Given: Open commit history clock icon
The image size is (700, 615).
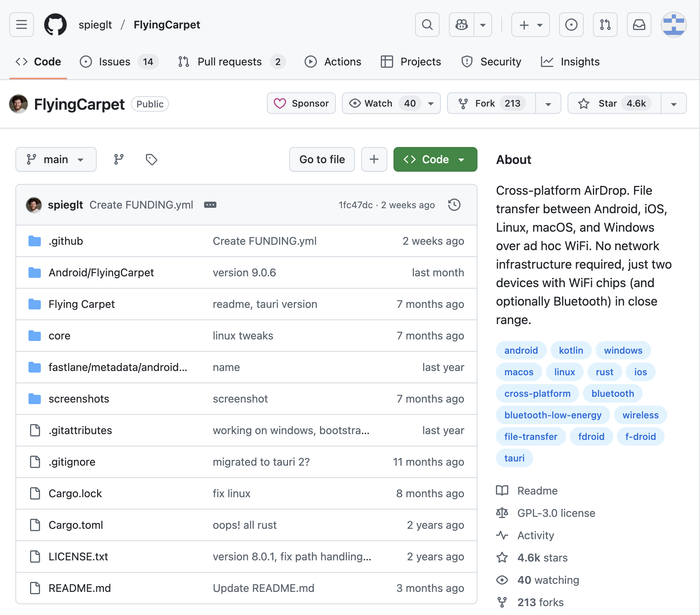Looking at the screenshot, I should pos(454,205).
